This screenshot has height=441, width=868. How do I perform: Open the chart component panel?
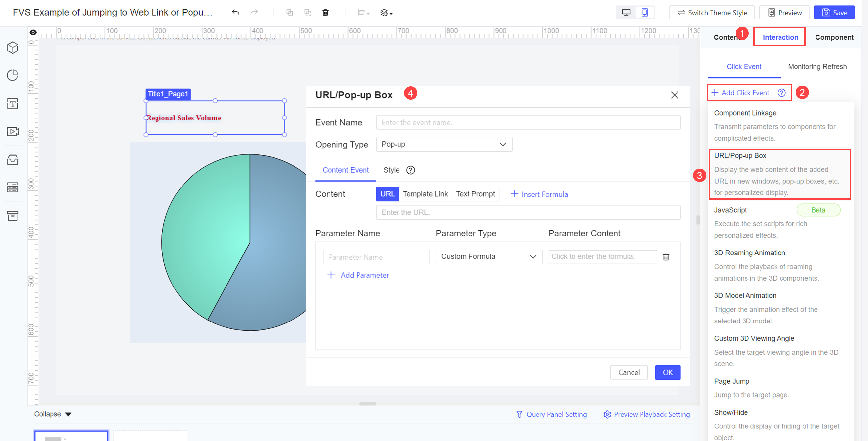(13, 76)
